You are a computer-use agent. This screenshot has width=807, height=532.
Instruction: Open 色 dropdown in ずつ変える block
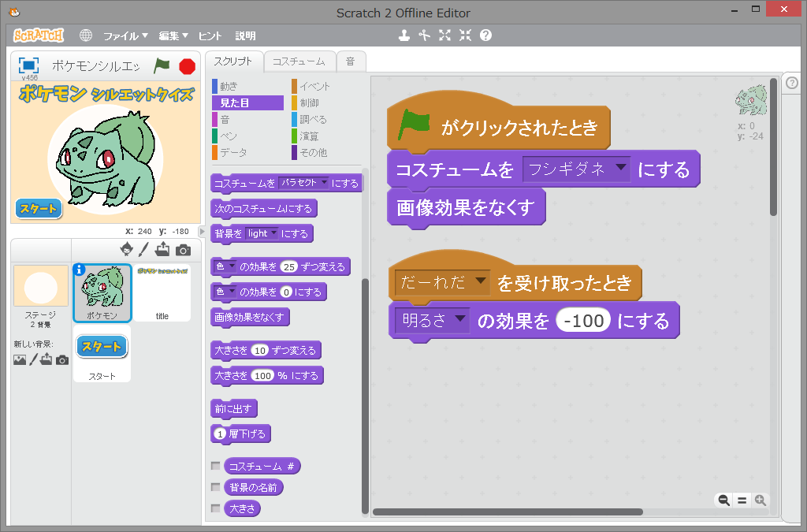tap(225, 266)
